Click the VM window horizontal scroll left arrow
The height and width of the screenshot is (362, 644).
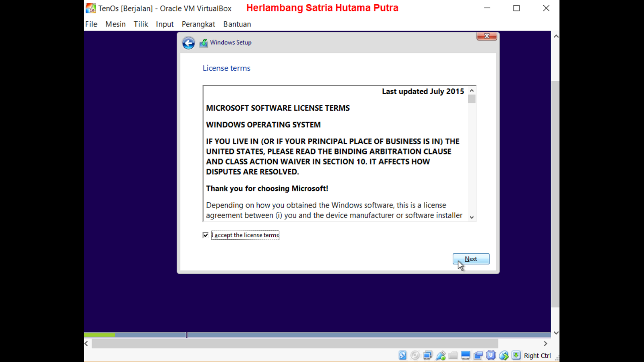point(86,343)
